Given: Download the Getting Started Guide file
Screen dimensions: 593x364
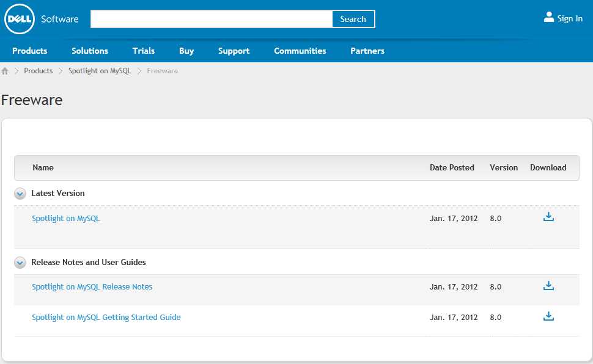Looking at the screenshot, I should tap(548, 316).
